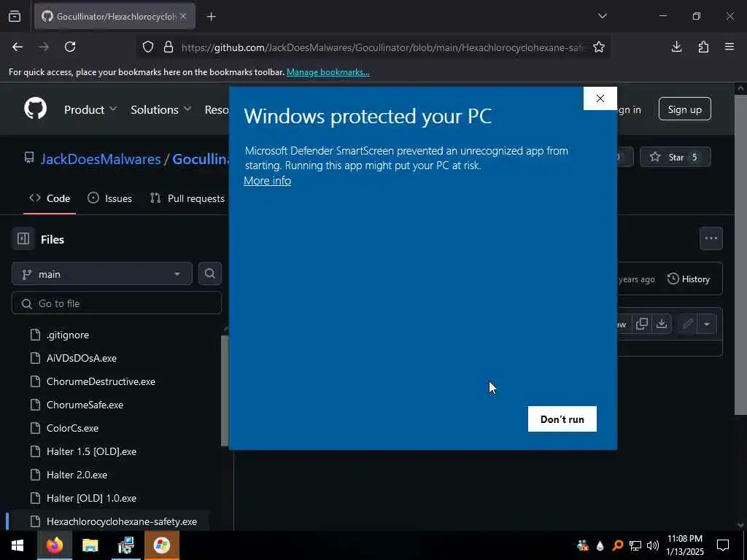Open the list all tabs chevron
Screen dimensions: 747x560
[603, 16]
